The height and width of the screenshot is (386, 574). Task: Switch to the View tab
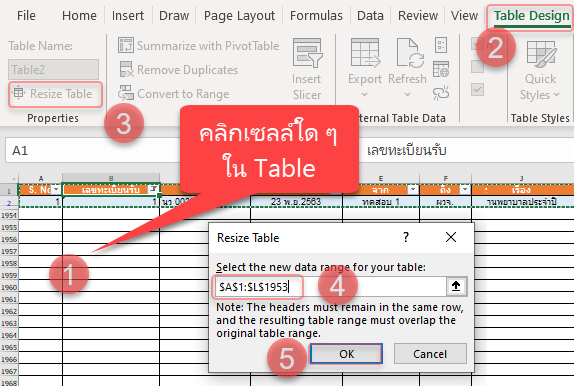(x=464, y=16)
